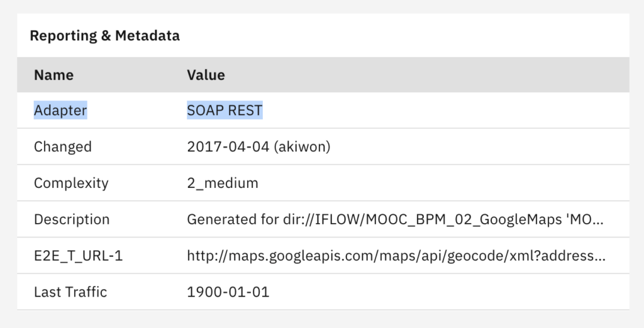Screen dimensions: 644x328
Task: Select the Changed row label
Action: click(63, 146)
